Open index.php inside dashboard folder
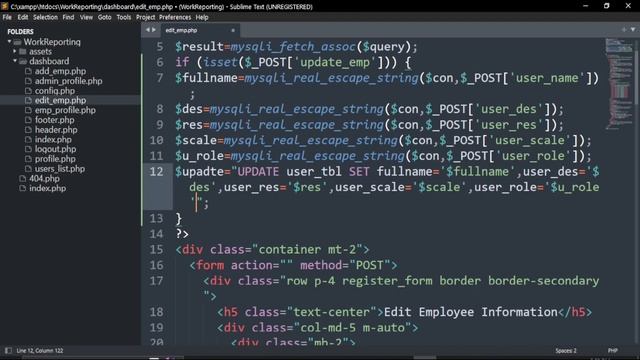This screenshot has width=640, height=360. [x=53, y=140]
